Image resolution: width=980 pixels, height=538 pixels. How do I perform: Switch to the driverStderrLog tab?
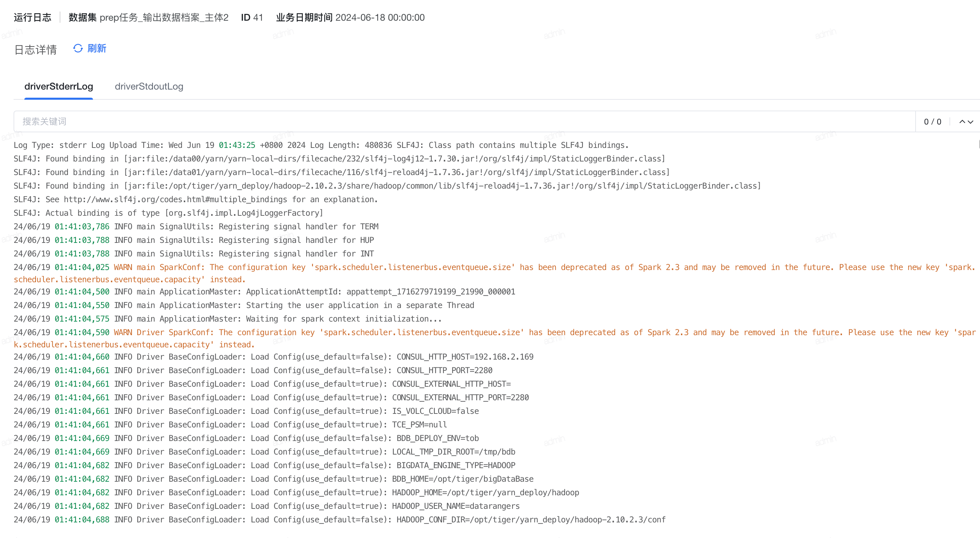pyautogui.click(x=59, y=87)
